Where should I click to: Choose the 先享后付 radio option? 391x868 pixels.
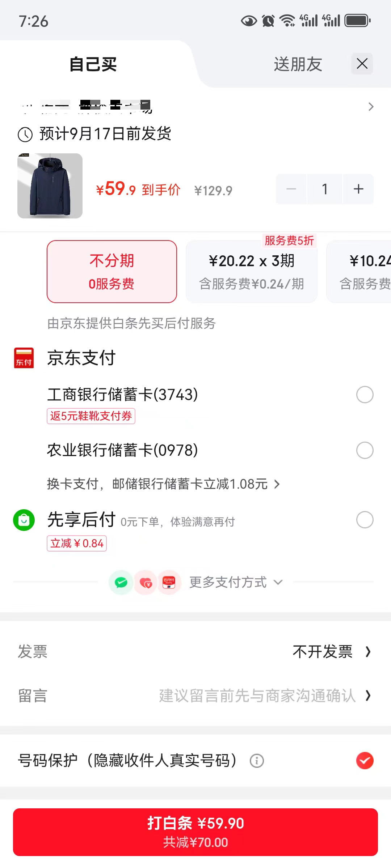pyautogui.click(x=365, y=520)
